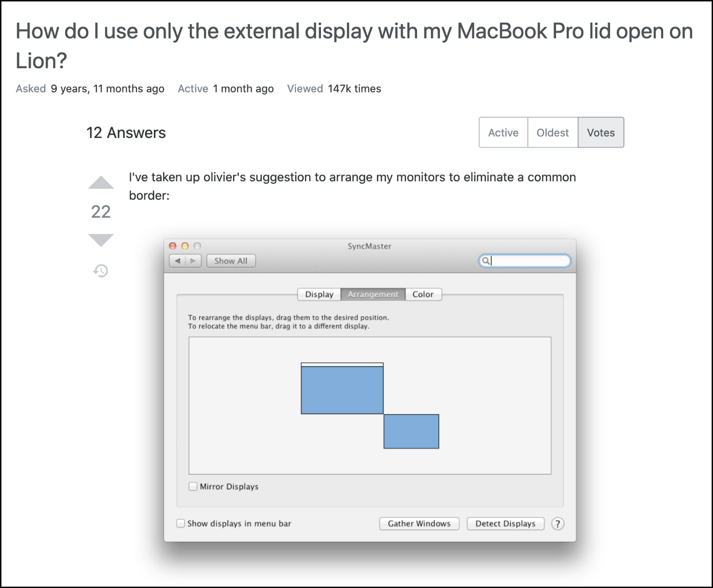The height and width of the screenshot is (588, 713).
Task: Click the red close window dot
Action: (173, 246)
